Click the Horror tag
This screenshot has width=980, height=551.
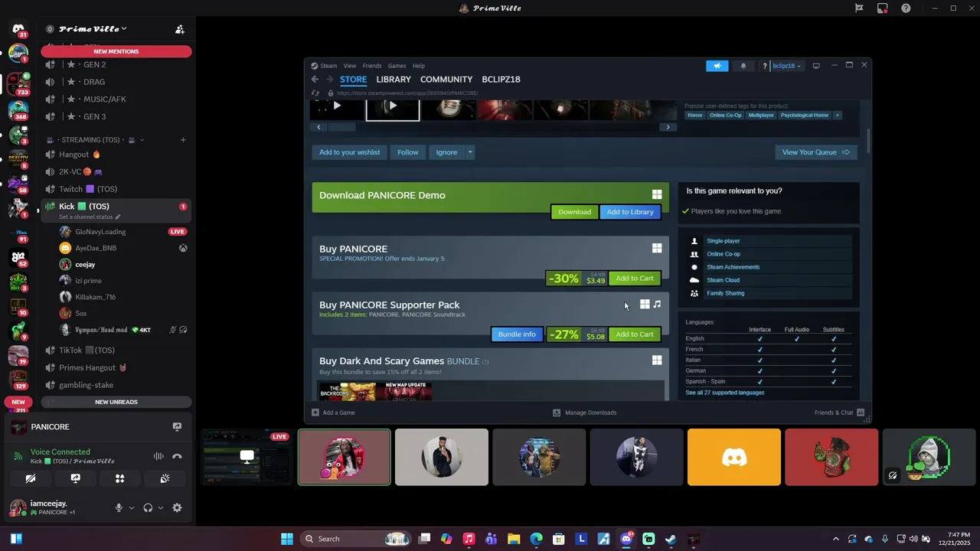[695, 115]
